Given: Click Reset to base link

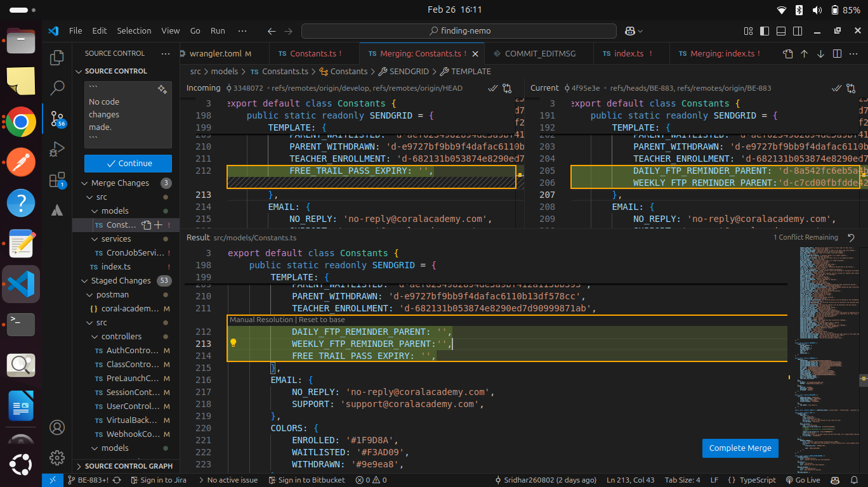Looking at the screenshot, I should coord(322,320).
